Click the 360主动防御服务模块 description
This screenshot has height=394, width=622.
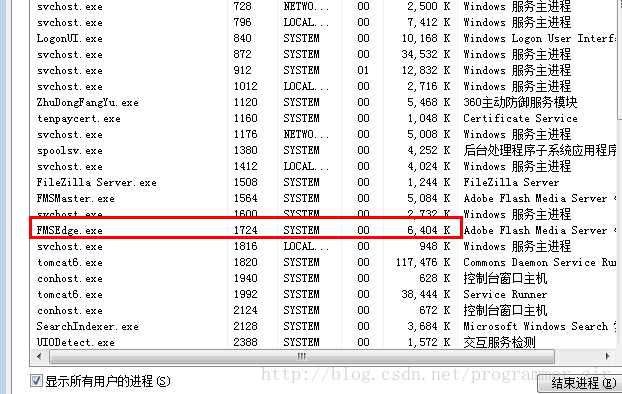click(x=520, y=102)
